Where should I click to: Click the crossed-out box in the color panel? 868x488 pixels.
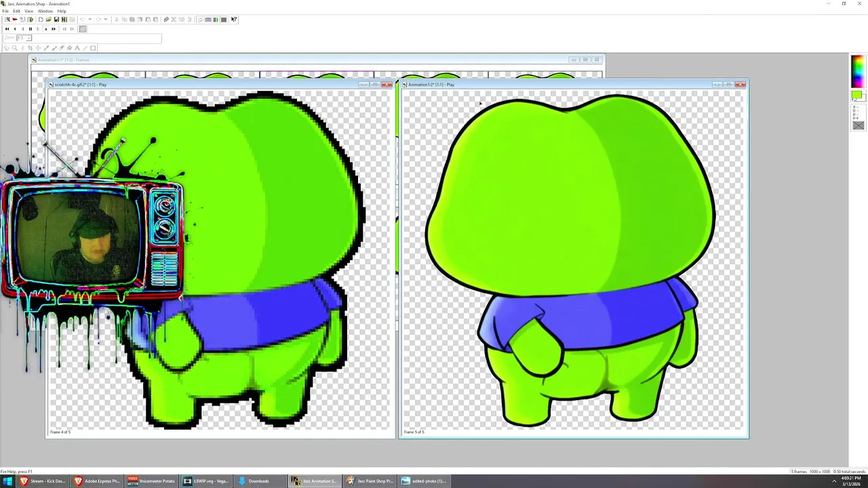[x=859, y=125]
